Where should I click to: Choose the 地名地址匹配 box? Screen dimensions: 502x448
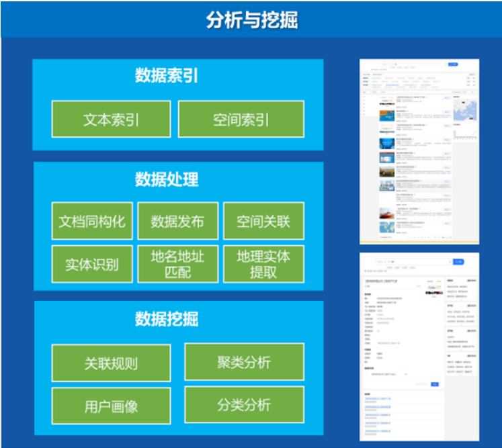pos(177,264)
